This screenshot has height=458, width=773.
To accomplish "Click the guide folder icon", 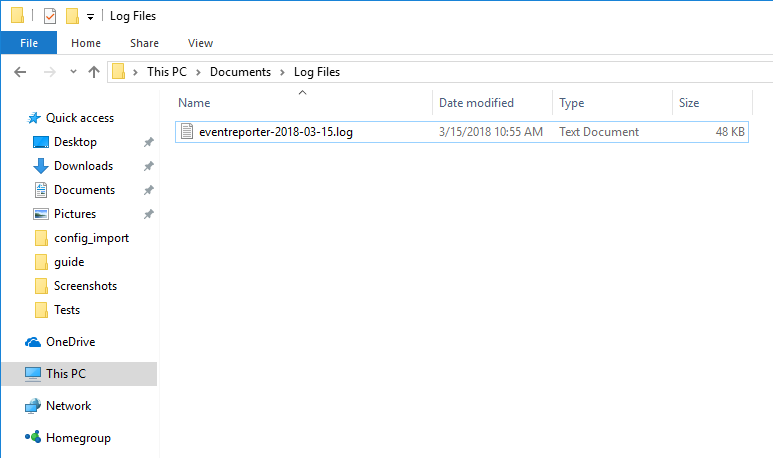I will click(41, 262).
